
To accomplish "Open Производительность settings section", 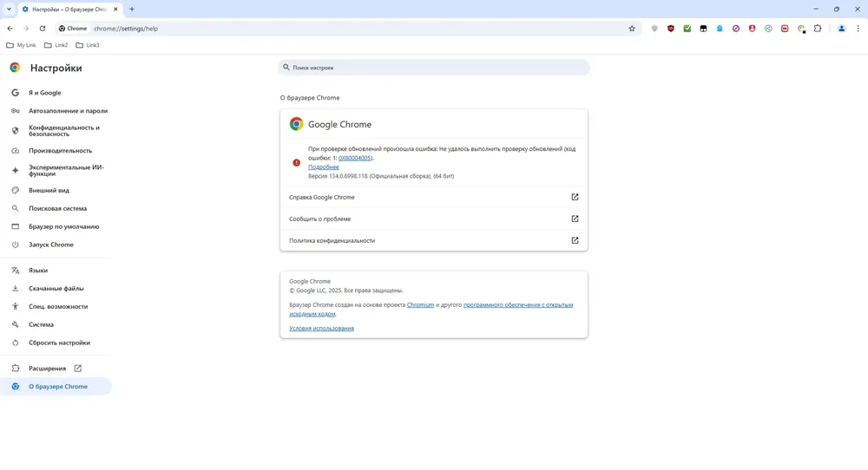I will click(56, 150).
